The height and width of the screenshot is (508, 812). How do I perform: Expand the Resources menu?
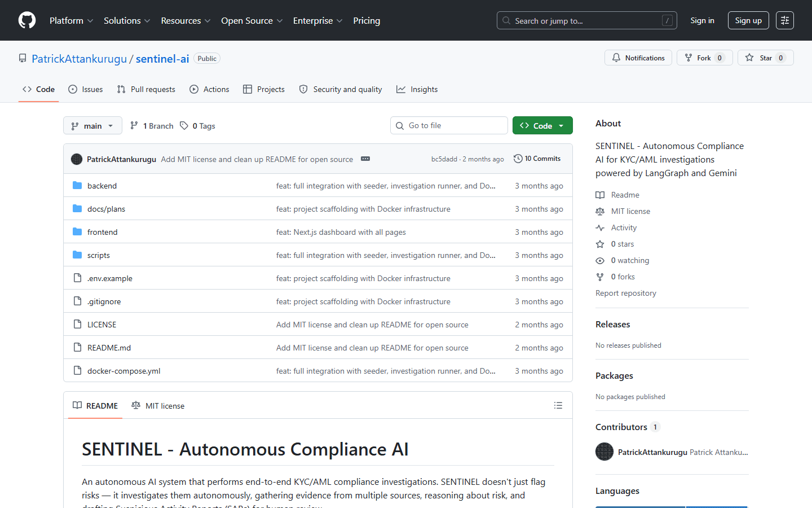[186, 20]
